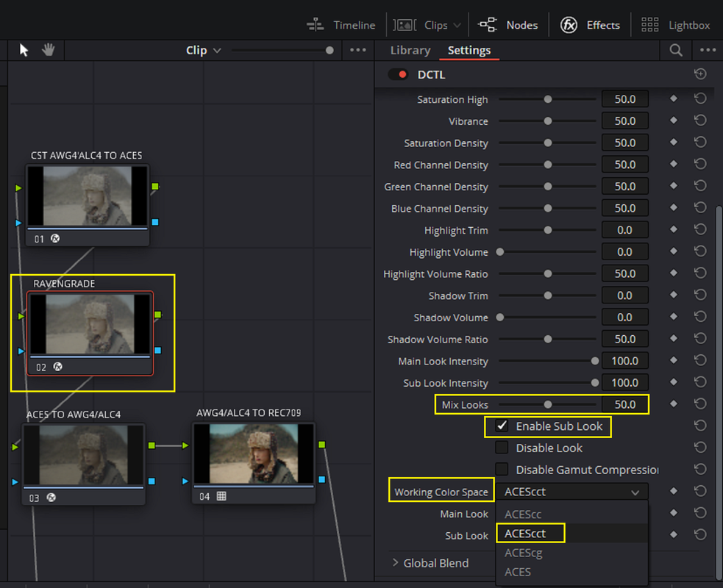This screenshot has height=588, width=723.
Task: Add keyframe for Red Channel Density
Action: [673, 164]
